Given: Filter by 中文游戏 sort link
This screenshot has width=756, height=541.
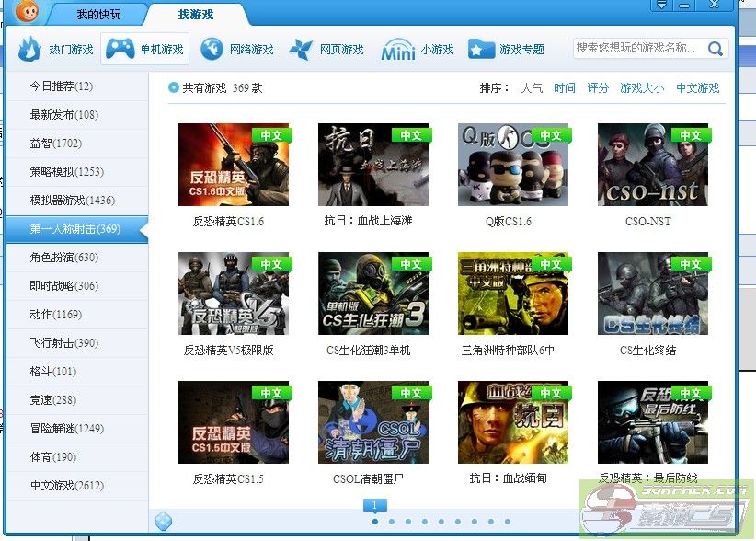Looking at the screenshot, I should 698,88.
